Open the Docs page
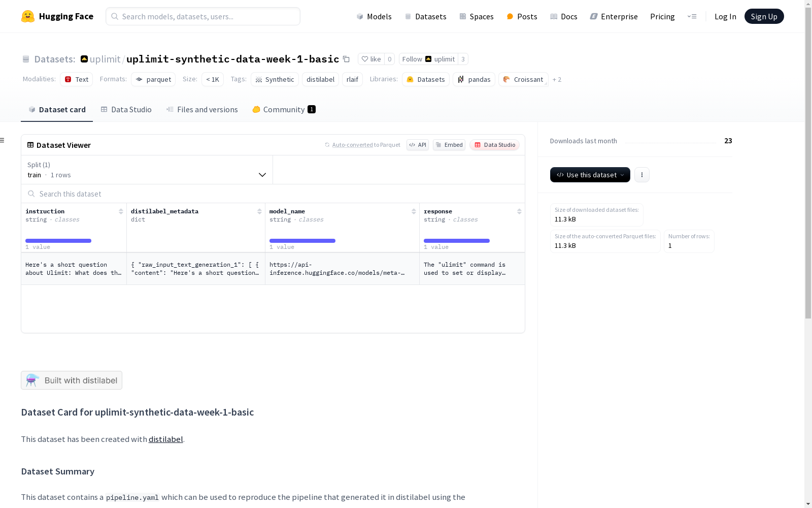Image resolution: width=812 pixels, height=508 pixels. pyautogui.click(x=563, y=16)
